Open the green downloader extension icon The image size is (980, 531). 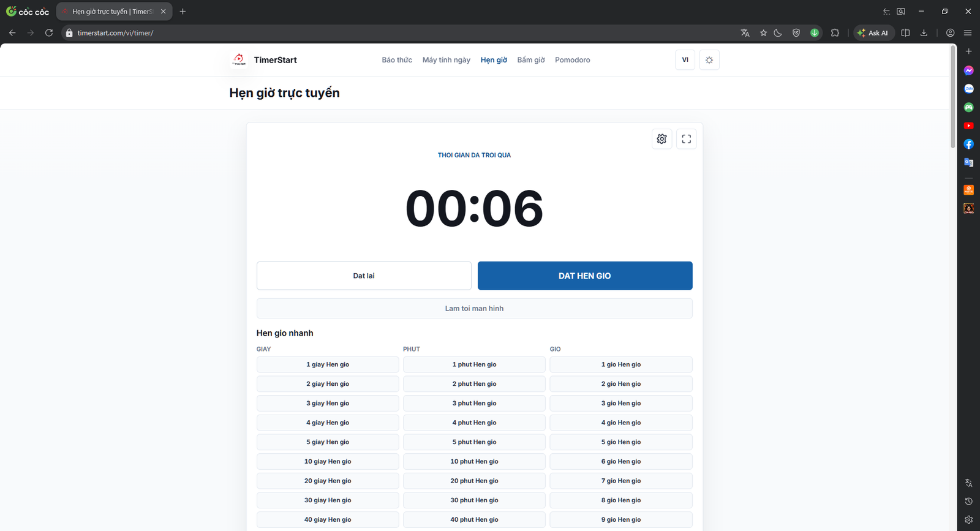pyautogui.click(x=815, y=33)
